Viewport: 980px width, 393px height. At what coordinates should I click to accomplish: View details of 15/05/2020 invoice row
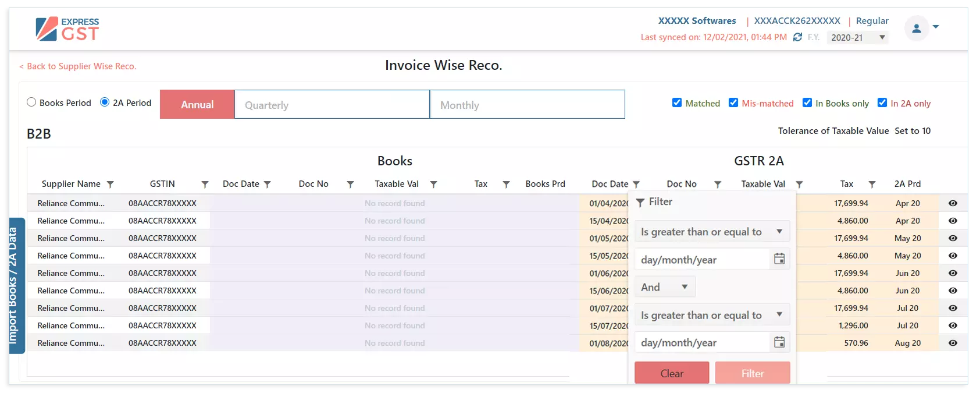pyautogui.click(x=953, y=256)
